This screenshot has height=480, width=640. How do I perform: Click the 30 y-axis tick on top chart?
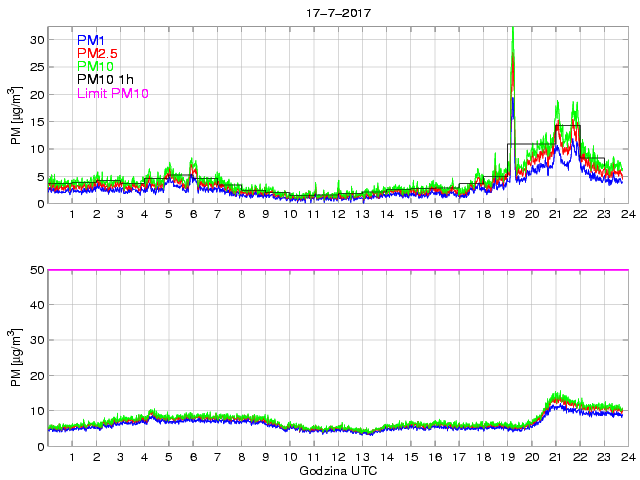[x=37, y=39]
